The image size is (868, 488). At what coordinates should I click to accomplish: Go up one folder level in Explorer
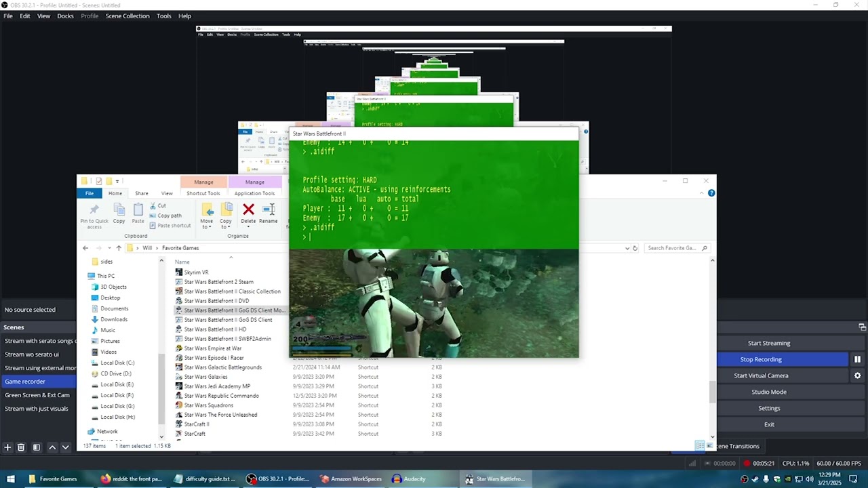click(119, 248)
